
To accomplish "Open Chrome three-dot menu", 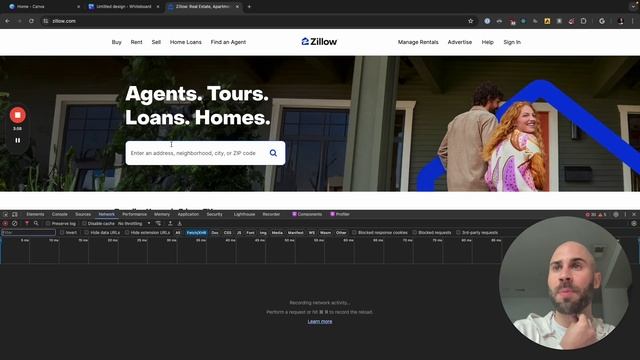I will point(633,21).
